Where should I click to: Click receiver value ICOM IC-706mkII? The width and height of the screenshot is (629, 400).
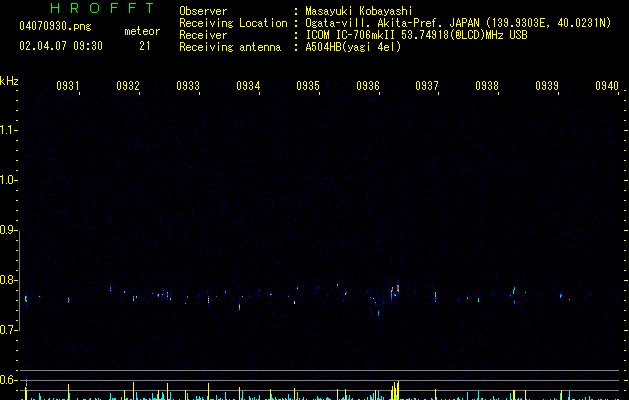click(351, 35)
